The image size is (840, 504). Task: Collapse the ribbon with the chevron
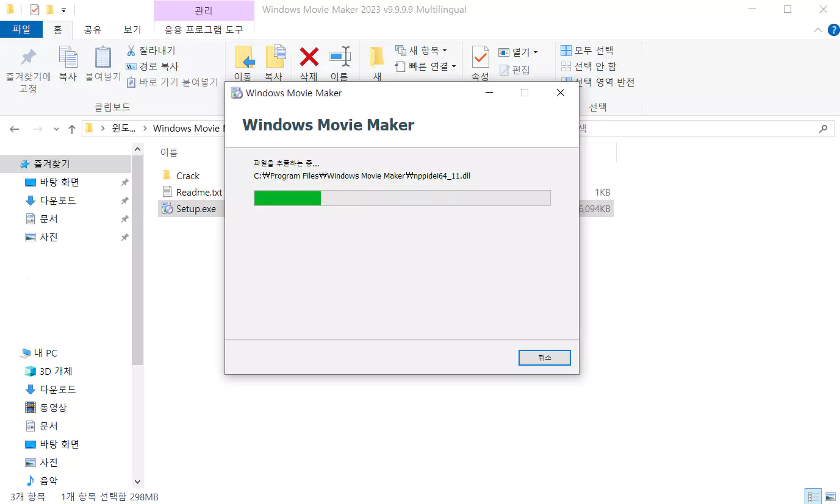pos(818,30)
